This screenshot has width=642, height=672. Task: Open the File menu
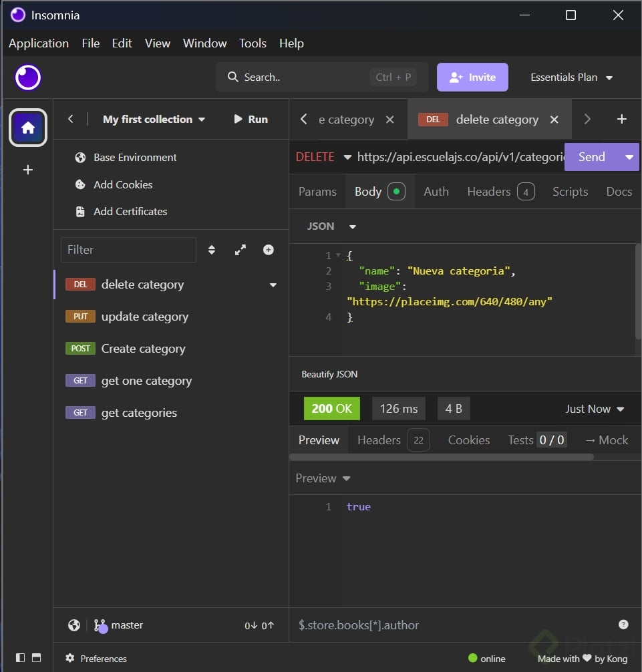(91, 43)
